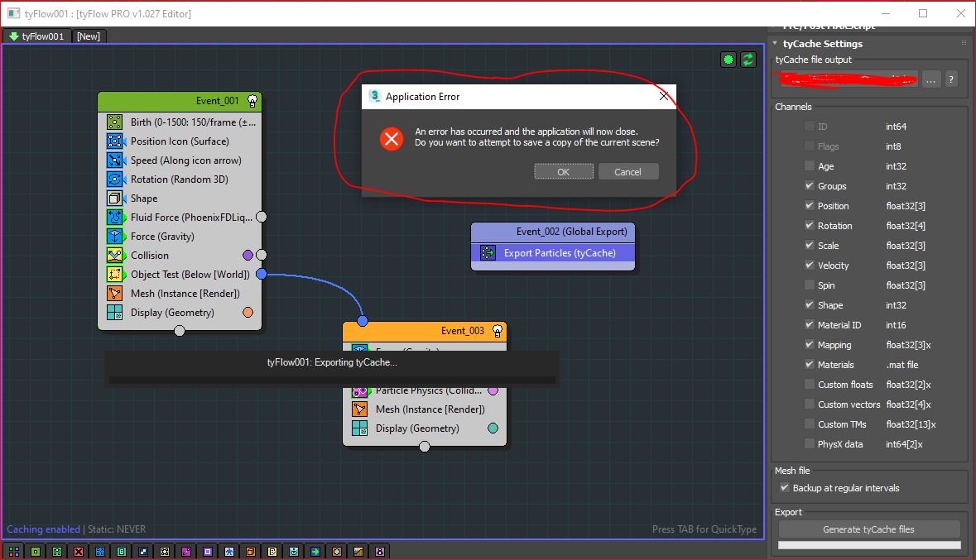Image resolution: width=976 pixels, height=560 pixels.
Task: Open browse dialog with the ... button
Action: click(x=931, y=79)
